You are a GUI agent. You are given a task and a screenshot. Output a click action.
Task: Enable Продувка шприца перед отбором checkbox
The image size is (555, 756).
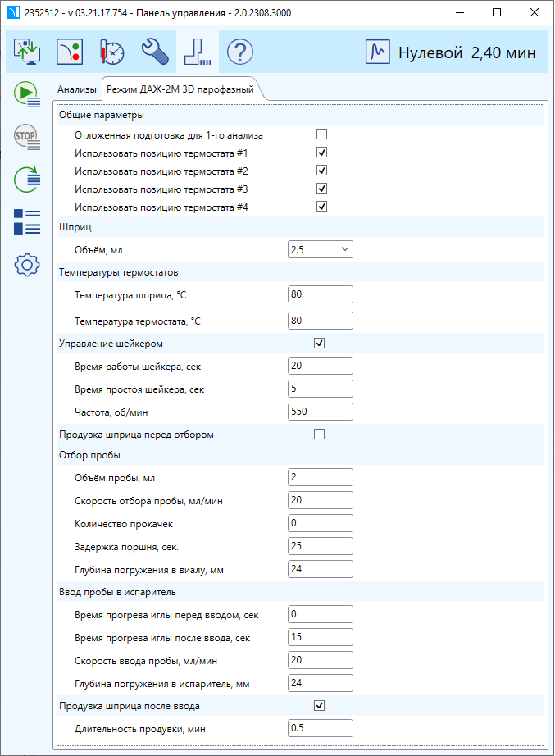pyautogui.click(x=319, y=435)
